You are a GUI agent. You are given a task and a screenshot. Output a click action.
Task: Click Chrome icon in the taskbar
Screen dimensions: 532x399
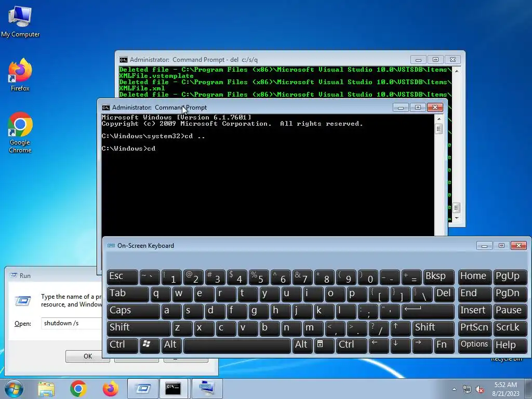pos(78,389)
